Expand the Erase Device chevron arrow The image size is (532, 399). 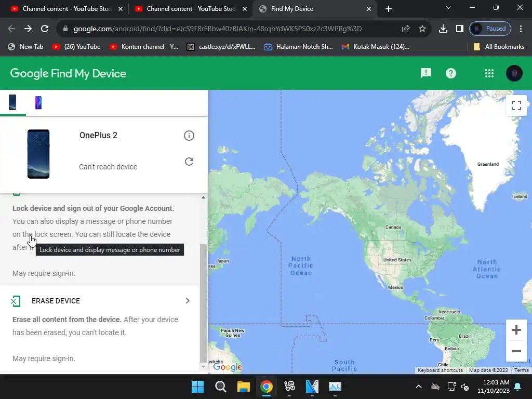188,301
